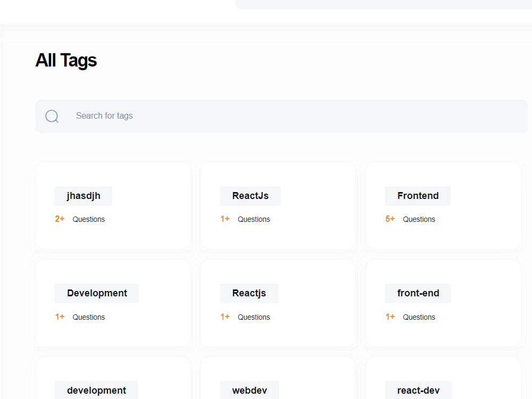The width and height of the screenshot is (532, 399).
Task: Open the react-dev tag
Action: [418, 390]
